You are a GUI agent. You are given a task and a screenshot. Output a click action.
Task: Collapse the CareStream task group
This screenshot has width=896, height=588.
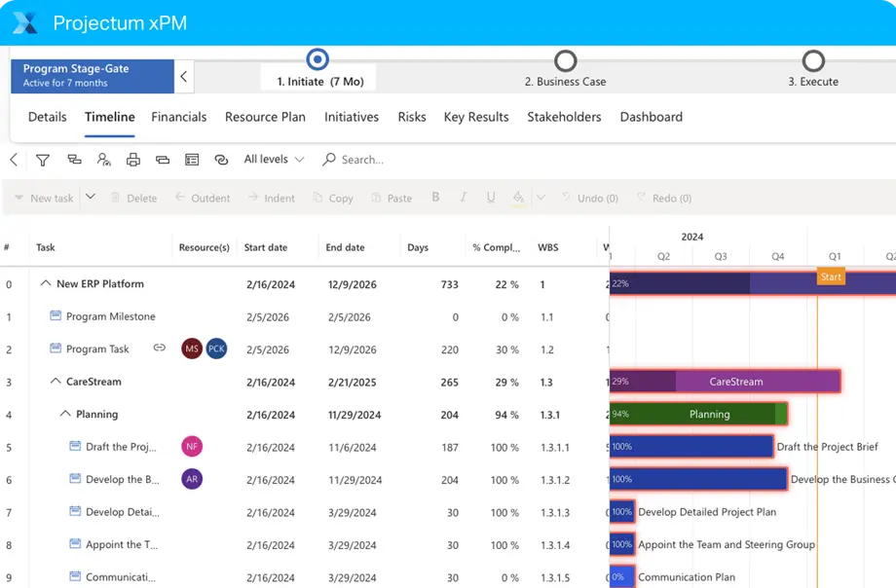56,382
